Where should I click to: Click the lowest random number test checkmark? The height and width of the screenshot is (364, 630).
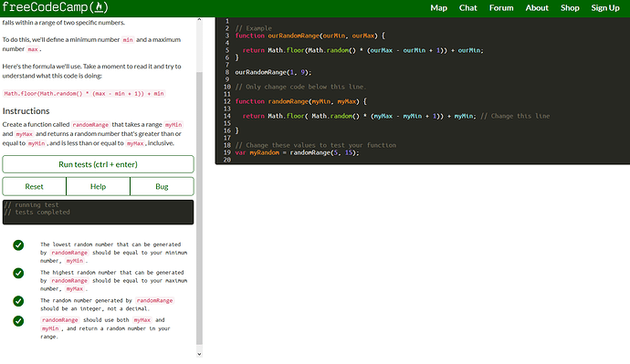pyautogui.click(x=18, y=244)
